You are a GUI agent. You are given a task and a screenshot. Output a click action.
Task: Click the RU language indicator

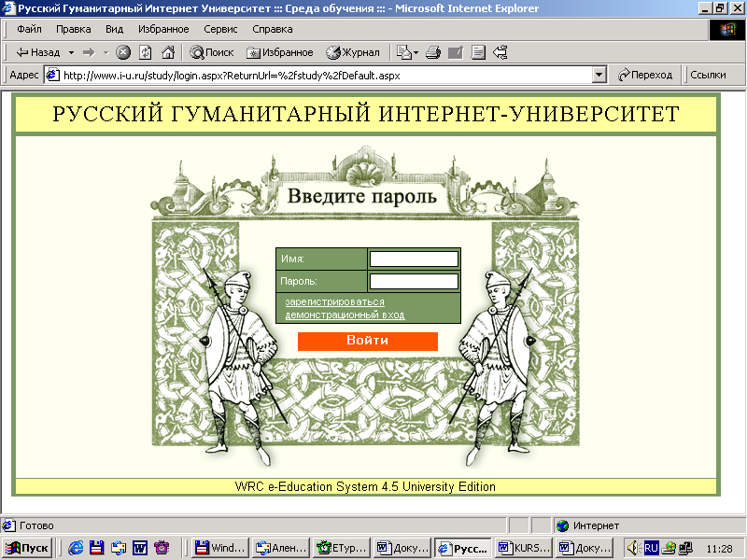coord(651,548)
